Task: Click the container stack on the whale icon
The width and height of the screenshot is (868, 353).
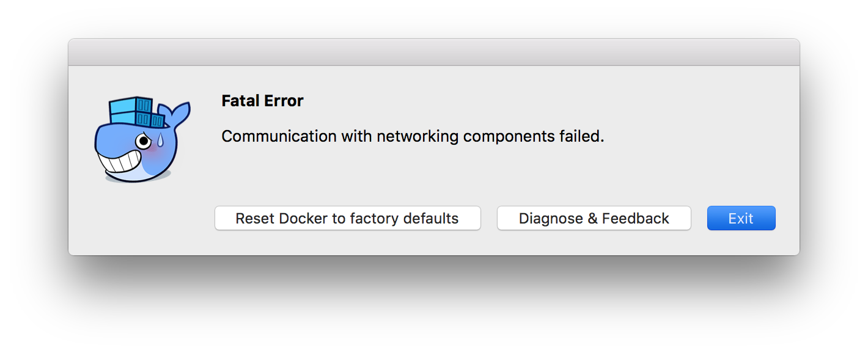Action: [131, 113]
